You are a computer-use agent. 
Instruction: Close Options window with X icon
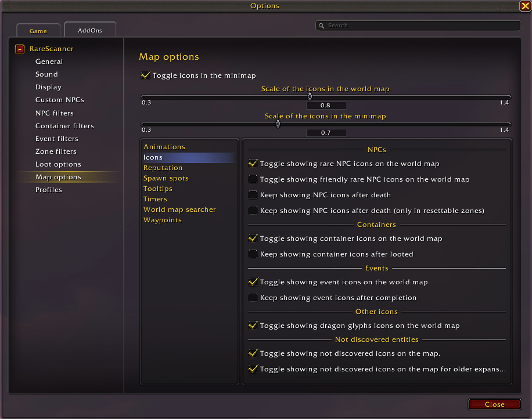coord(524,6)
